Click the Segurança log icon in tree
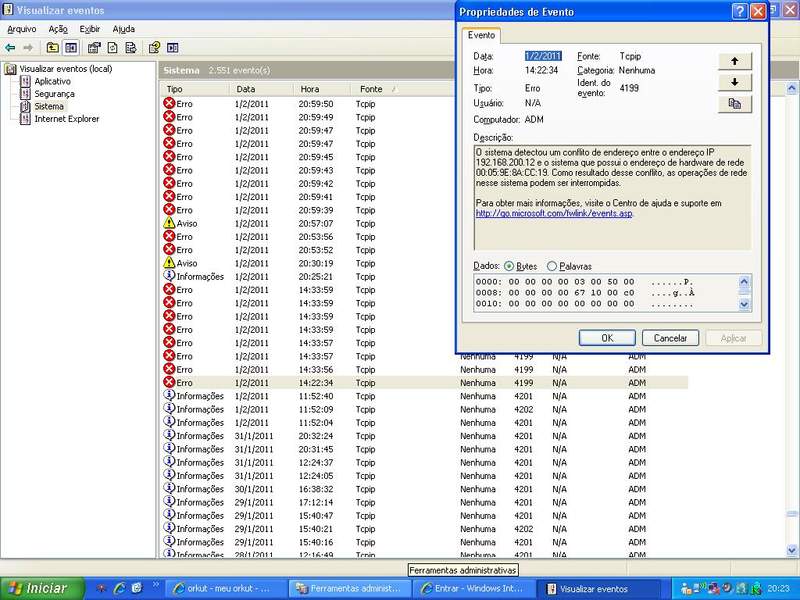800x600 pixels. tap(25, 94)
